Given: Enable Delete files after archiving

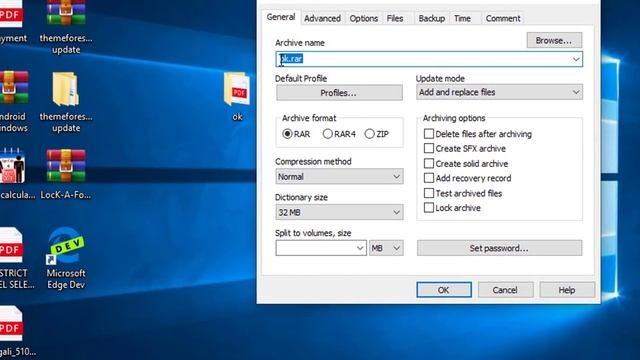Looking at the screenshot, I should coord(478,134).
